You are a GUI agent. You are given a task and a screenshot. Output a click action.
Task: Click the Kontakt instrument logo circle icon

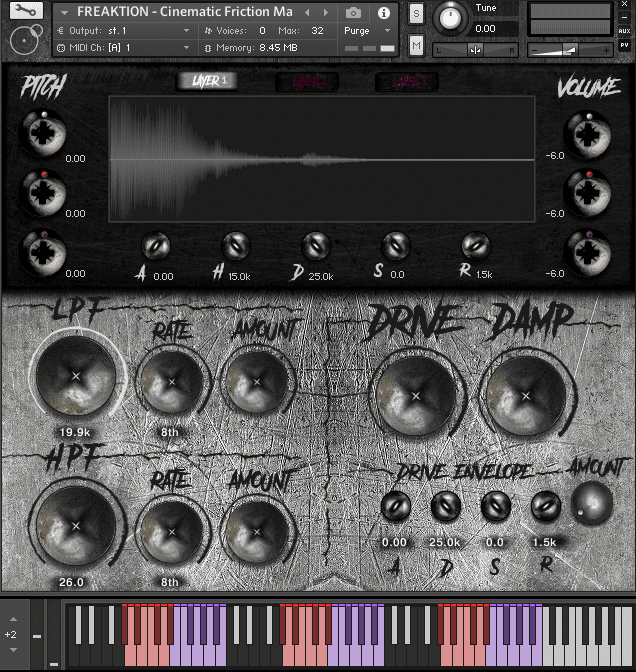[26, 39]
